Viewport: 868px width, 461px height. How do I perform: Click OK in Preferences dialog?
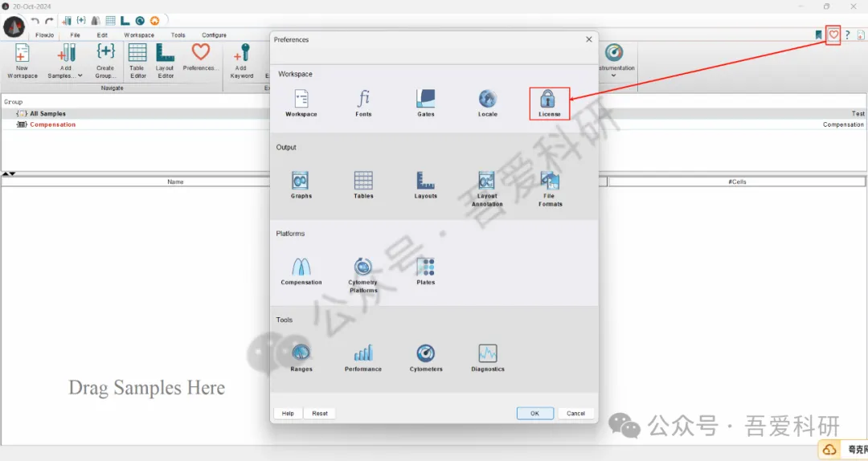pyautogui.click(x=534, y=414)
